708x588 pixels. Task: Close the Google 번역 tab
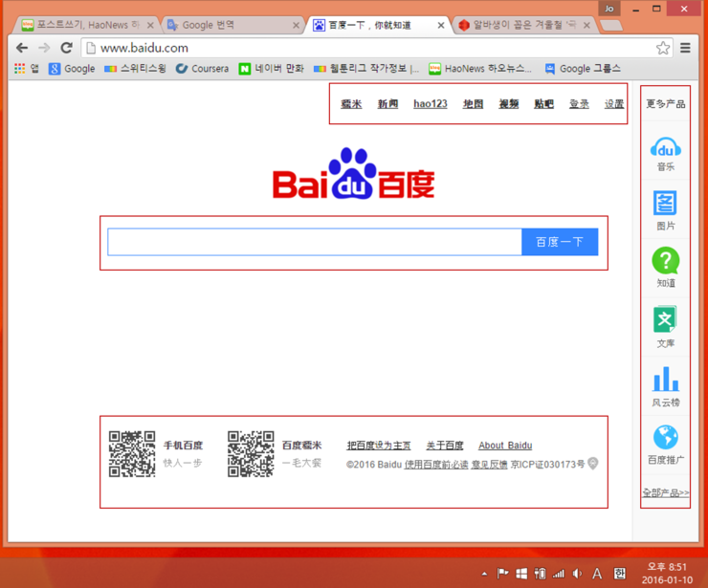click(297, 25)
